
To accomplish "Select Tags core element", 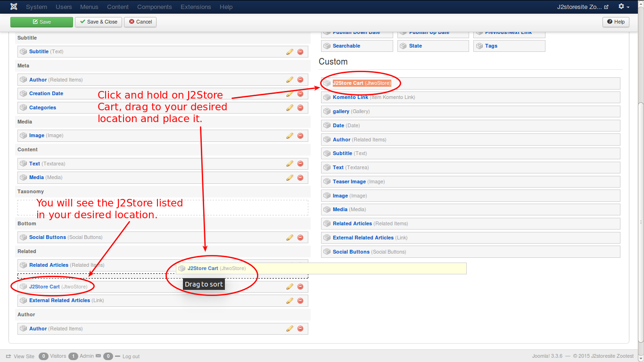I will [x=509, y=46].
